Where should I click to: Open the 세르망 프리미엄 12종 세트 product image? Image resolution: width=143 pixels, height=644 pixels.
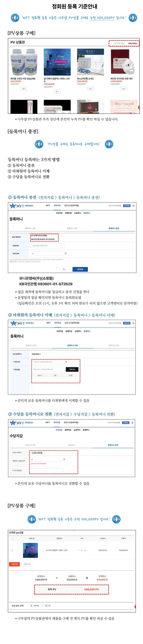pyautogui.click(x=124, y=62)
